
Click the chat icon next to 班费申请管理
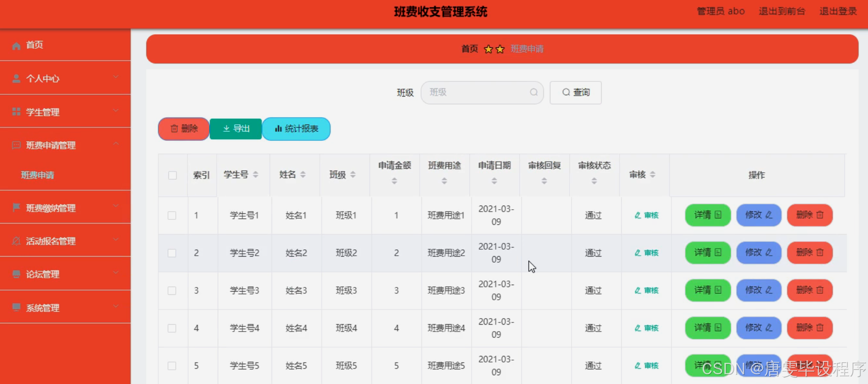point(16,145)
